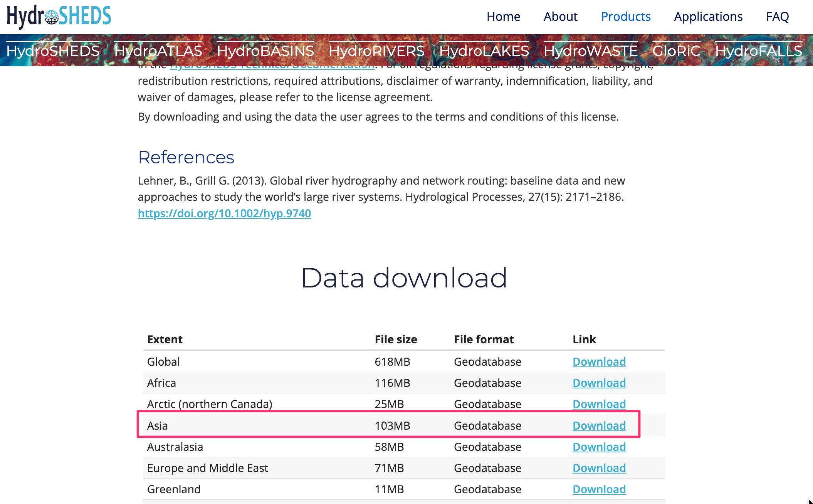Image resolution: width=813 pixels, height=504 pixels.
Task: Switch to the HydroATLAS tab
Action: pyautogui.click(x=158, y=51)
